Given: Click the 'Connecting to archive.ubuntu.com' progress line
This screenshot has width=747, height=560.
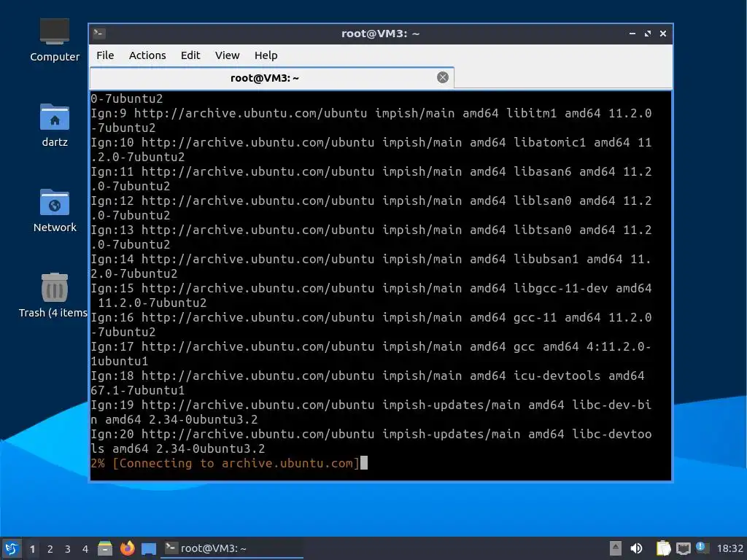Looking at the screenshot, I should pos(225,463).
